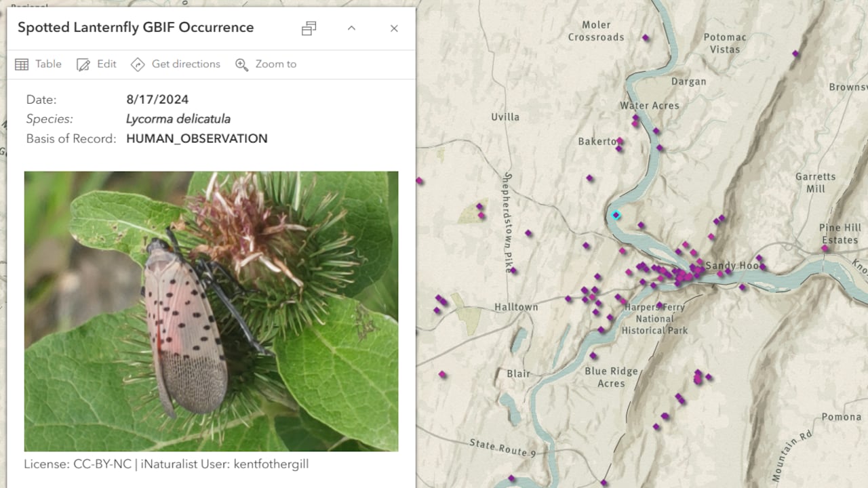Collapse the popup with the chevron
This screenshot has height=488, width=868.
pos(351,28)
